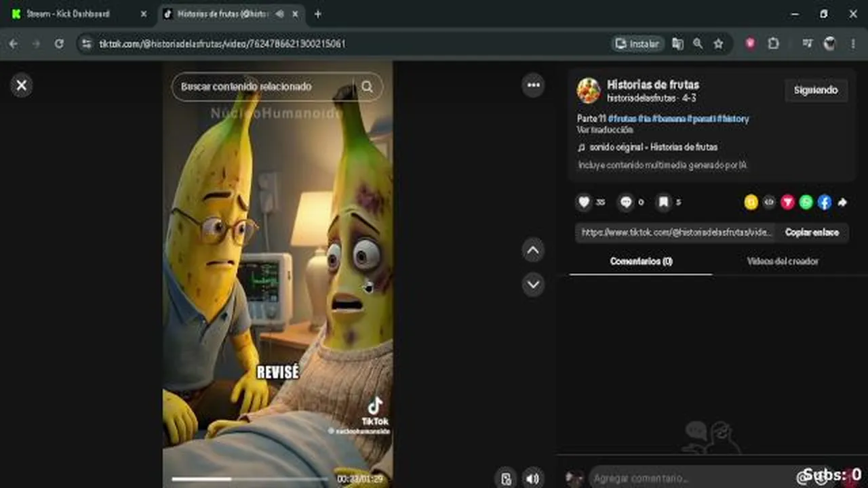Screen dimensions: 868x488
Task: Click the Instalar app button
Action: tap(637, 43)
